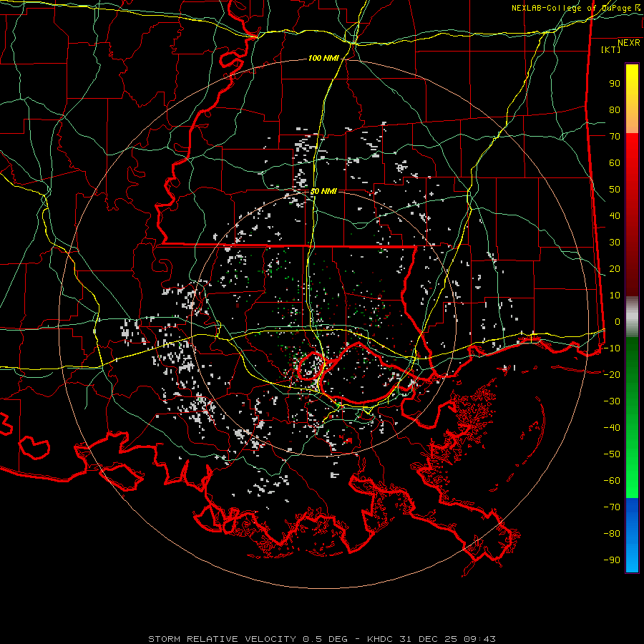Click the "0.5 DEG" elevation angle text
This screenshot has height=644, width=644.
326,639
